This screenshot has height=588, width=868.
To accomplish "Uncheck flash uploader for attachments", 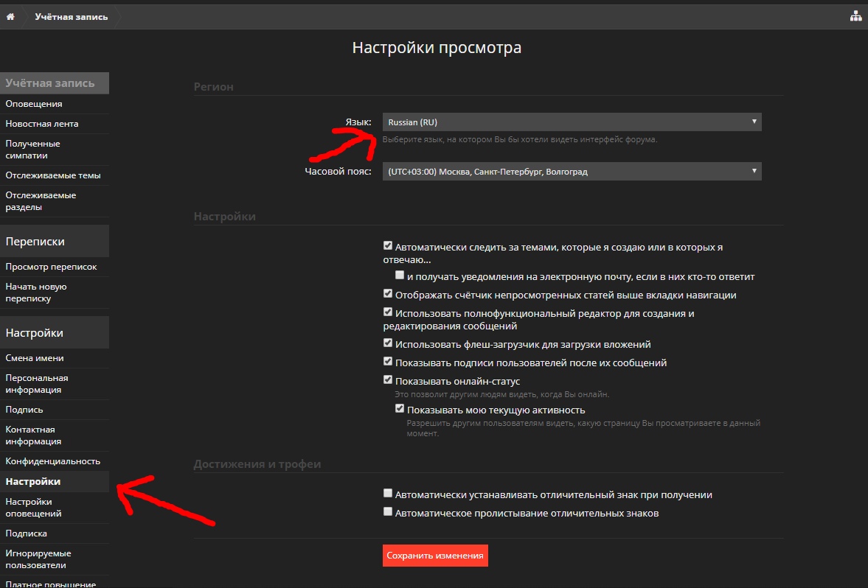I will click(388, 343).
